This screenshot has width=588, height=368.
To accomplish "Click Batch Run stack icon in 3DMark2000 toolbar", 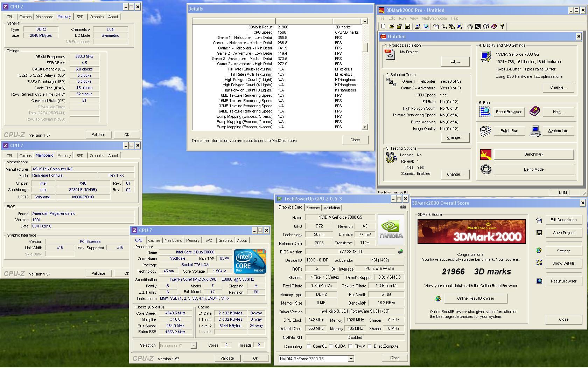I will pos(486,26).
